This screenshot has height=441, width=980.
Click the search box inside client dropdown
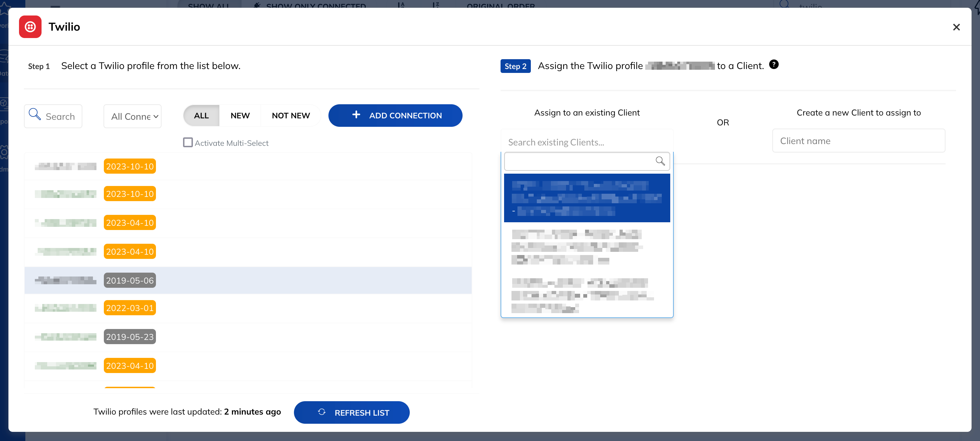pos(587,161)
